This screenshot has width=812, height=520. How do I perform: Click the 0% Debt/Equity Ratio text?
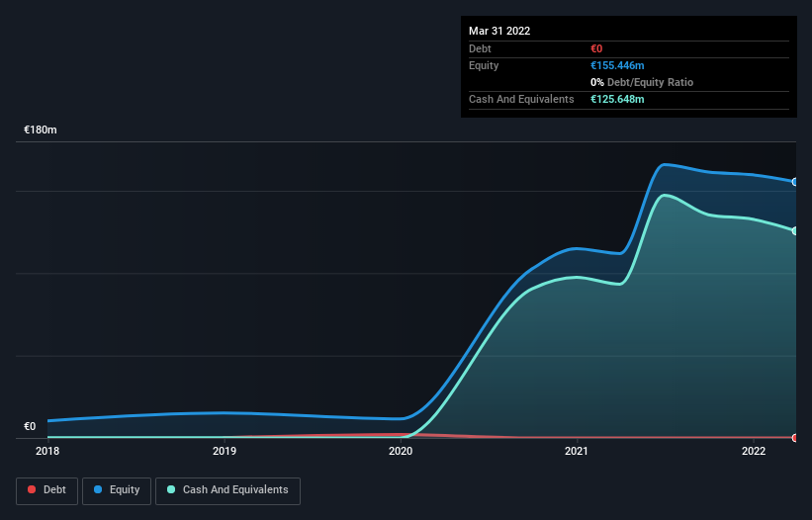[x=642, y=82]
